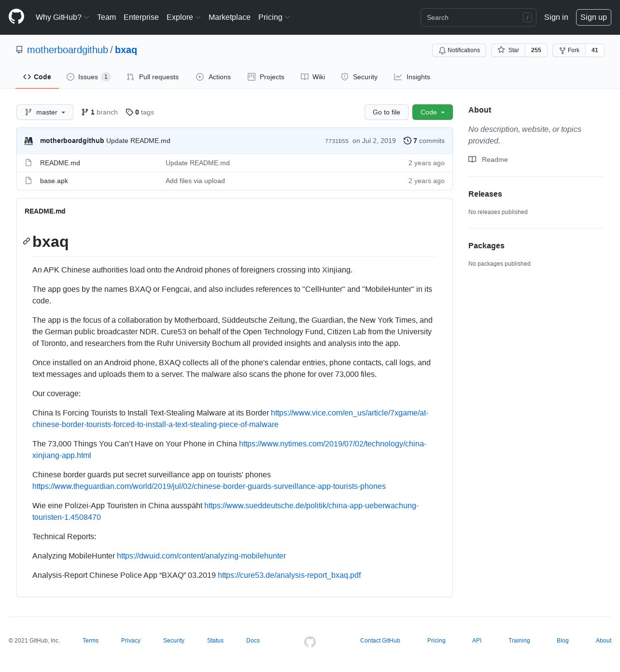Viewport: 620px width, 672px height.
Task: Open the repository Security tab
Action: [x=359, y=77]
